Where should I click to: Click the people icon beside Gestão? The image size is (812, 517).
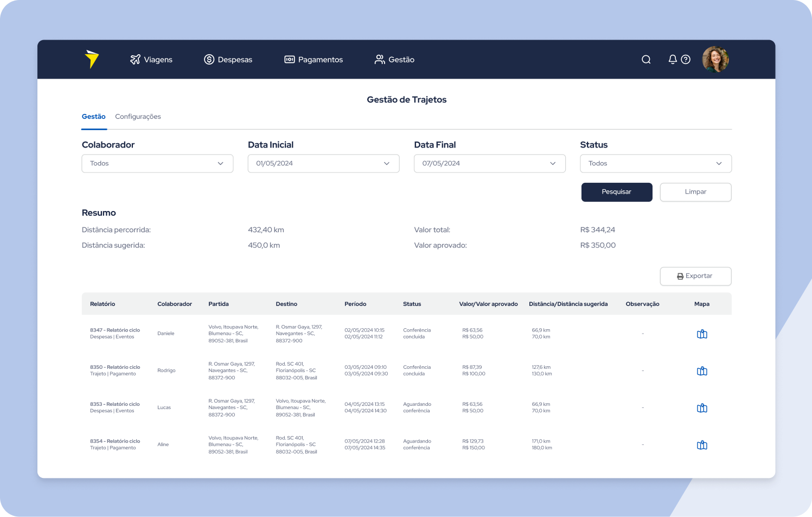[380, 60]
